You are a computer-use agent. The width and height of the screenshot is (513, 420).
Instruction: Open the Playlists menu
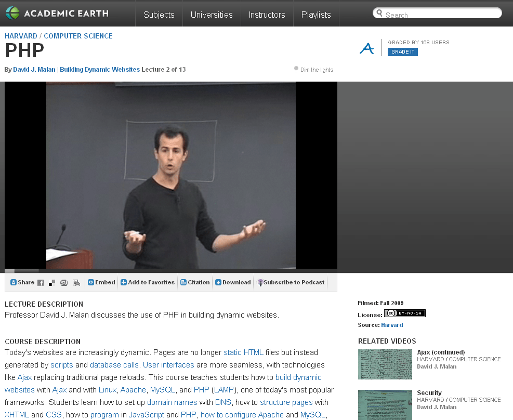[316, 15]
